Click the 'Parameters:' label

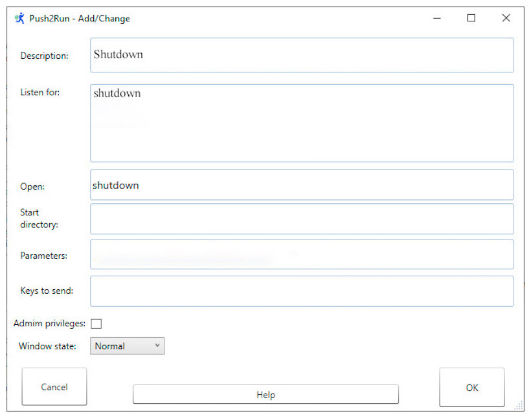point(43,256)
